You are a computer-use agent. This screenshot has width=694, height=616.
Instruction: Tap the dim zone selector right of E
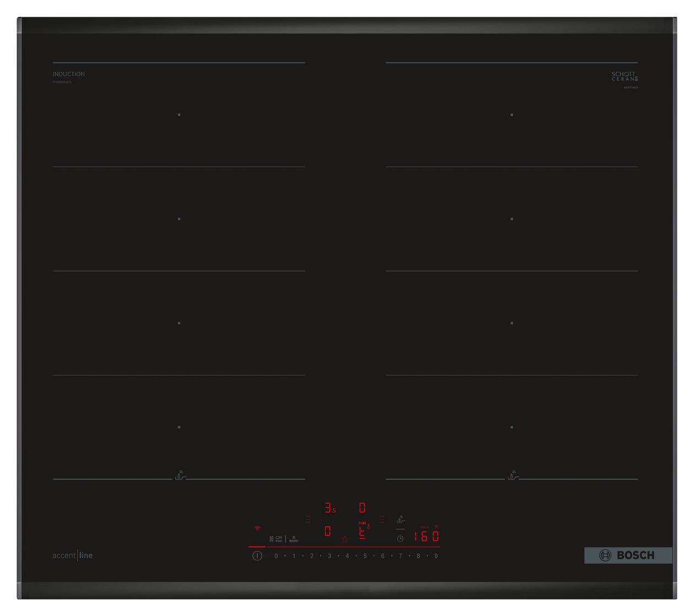pos(382,519)
